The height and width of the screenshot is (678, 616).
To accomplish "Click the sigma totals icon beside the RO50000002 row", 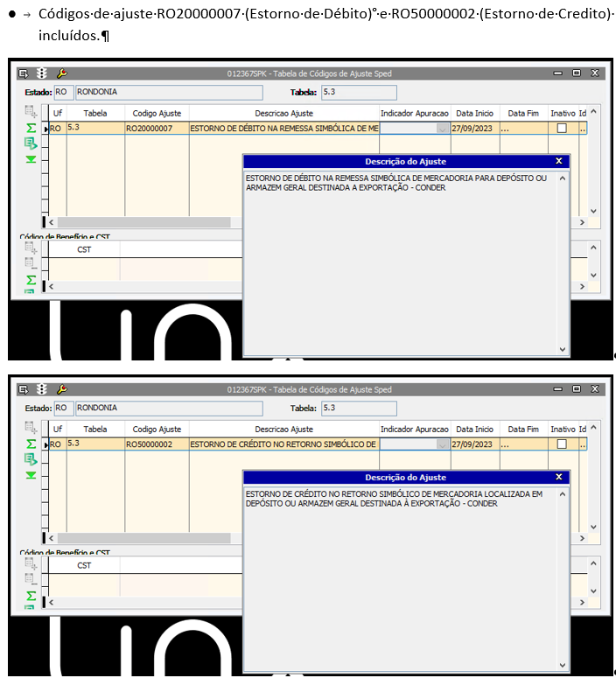I will [31, 444].
